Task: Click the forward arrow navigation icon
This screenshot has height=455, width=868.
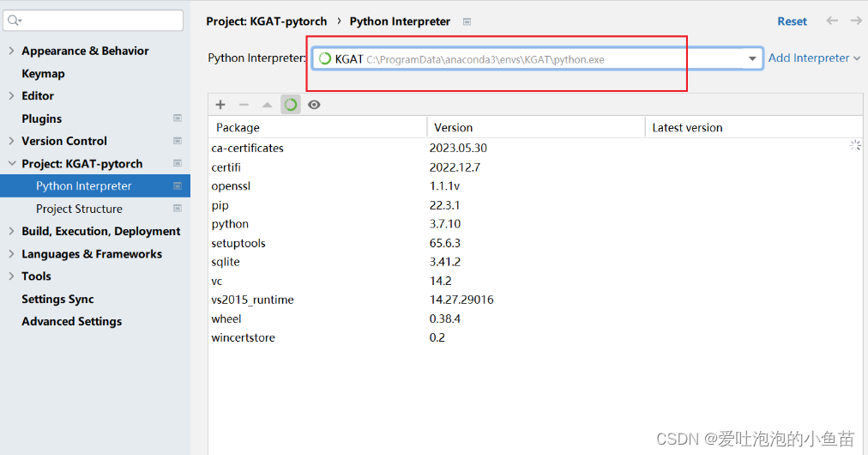Action: (x=856, y=21)
